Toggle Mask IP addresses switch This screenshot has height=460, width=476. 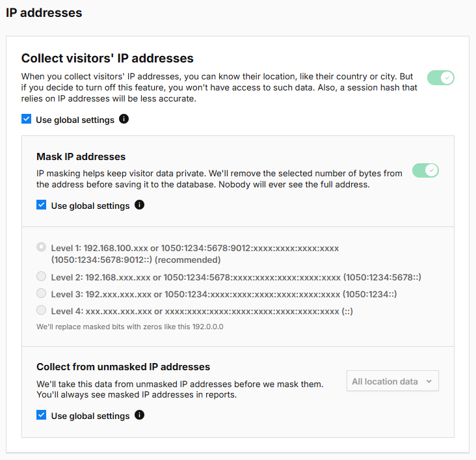pyautogui.click(x=425, y=170)
